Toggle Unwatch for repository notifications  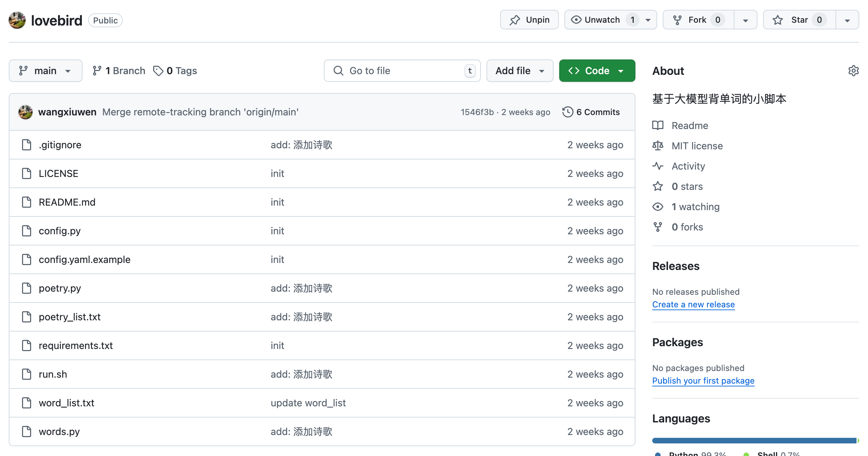602,20
